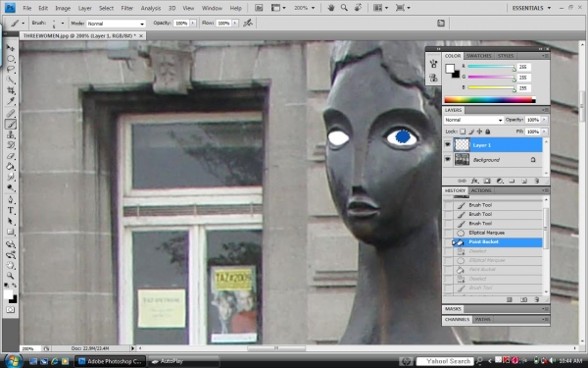Create new adjustment layer
588x368 pixels.
coord(500,181)
